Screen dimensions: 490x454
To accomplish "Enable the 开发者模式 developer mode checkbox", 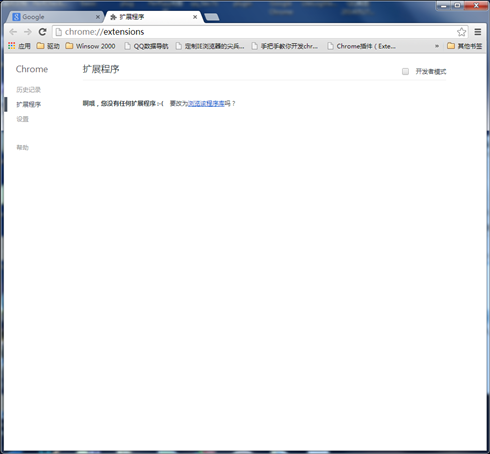I will (405, 71).
